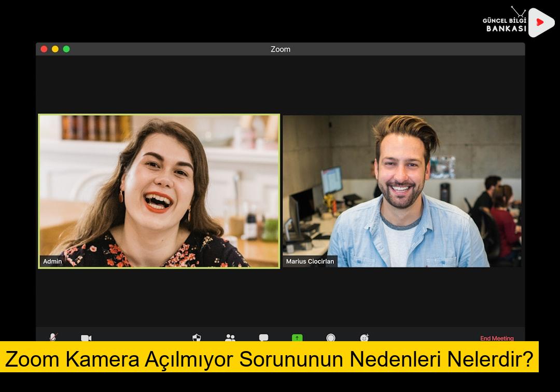The image size is (560, 392).
Task: Click the green Share Screen icon
Action: (x=297, y=338)
